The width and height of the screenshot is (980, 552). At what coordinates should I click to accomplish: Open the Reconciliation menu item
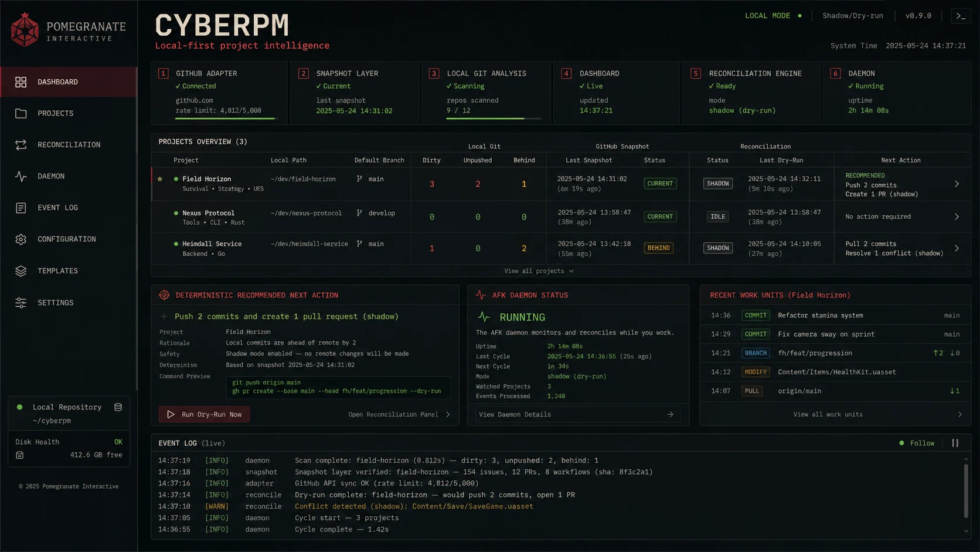pos(69,145)
